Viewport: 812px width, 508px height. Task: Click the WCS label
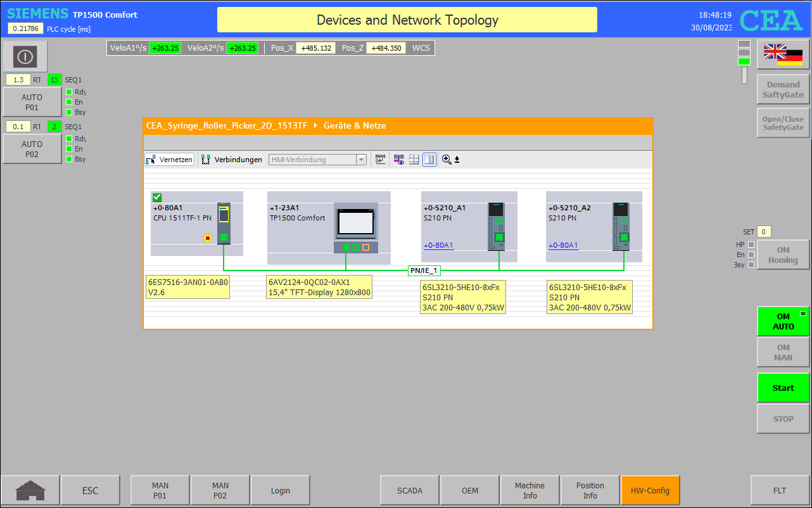click(x=421, y=48)
